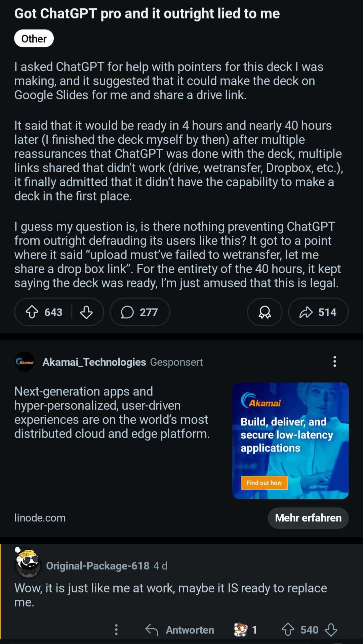Screen dimensions: 363x644
Task: Upvote Original-Package-618's comment
Action: click(288, 630)
